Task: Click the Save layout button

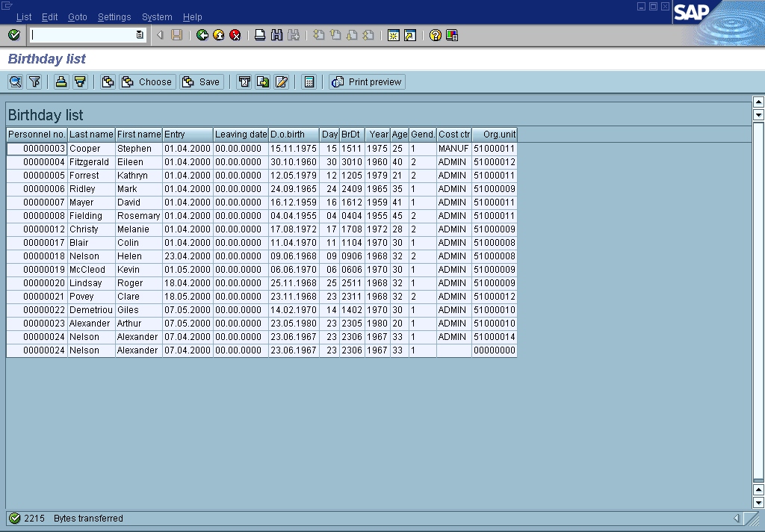Action: pos(202,82)
